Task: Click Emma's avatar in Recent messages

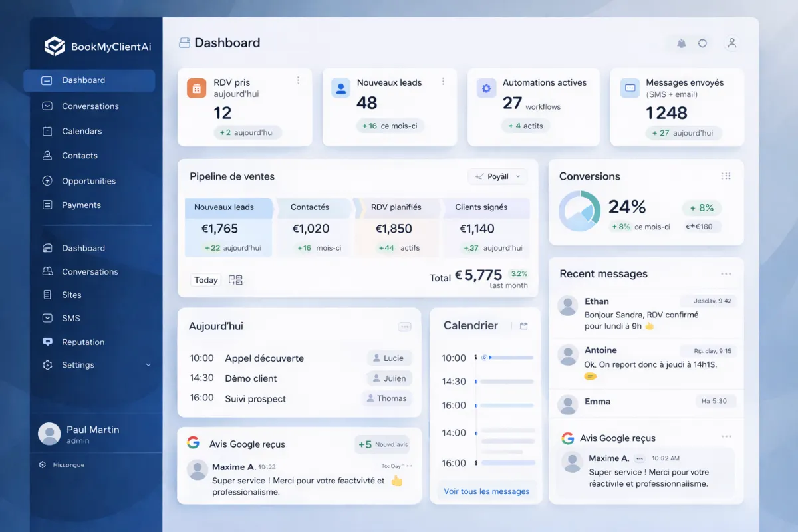Action: [x=568, y=404]
